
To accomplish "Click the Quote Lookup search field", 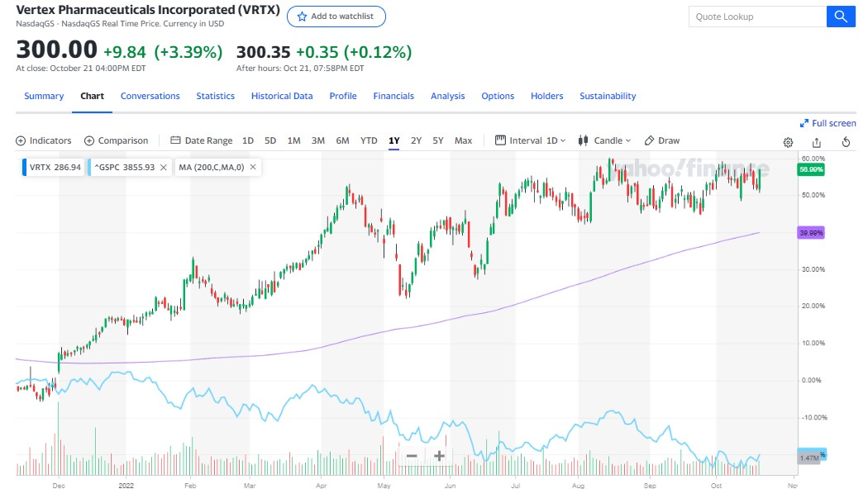I will coord(757,17).
